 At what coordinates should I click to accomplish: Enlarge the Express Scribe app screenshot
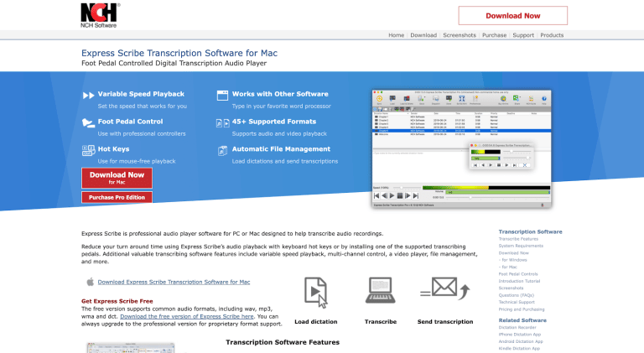pyautogui.click(x=461, y=148)
